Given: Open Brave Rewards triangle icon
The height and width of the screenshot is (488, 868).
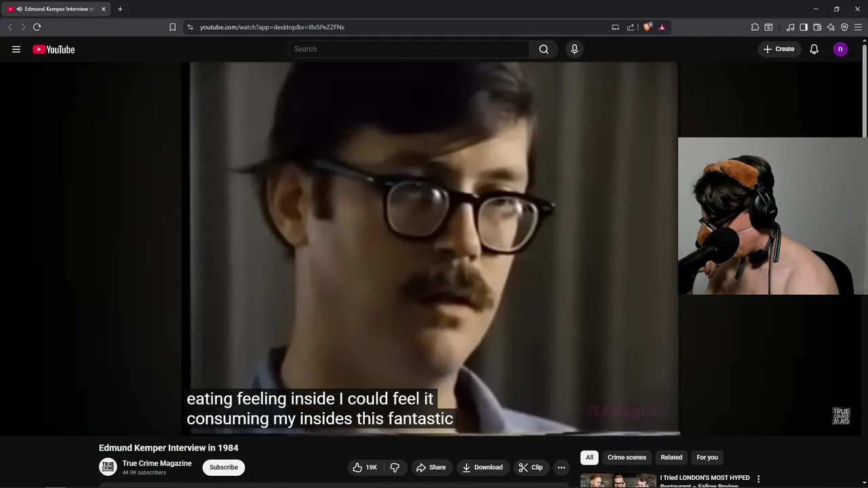Looking at the screenshot, I should click(x=662, y=27).
